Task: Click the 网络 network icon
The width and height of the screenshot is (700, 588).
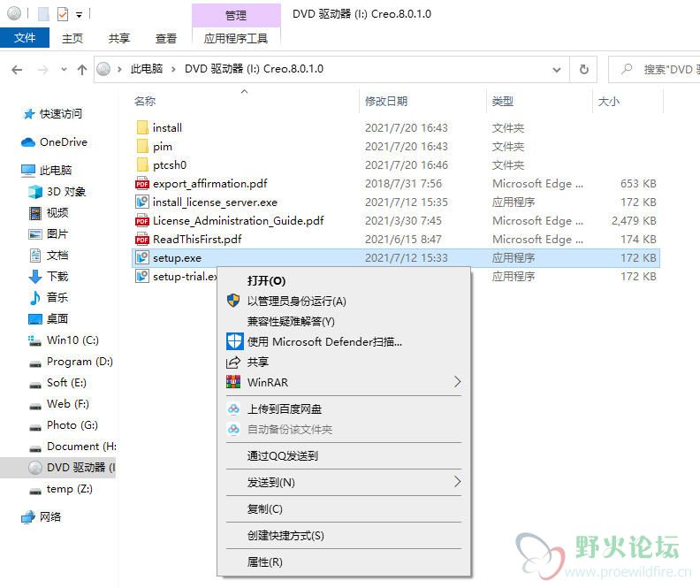Action: tap(28, 517)
